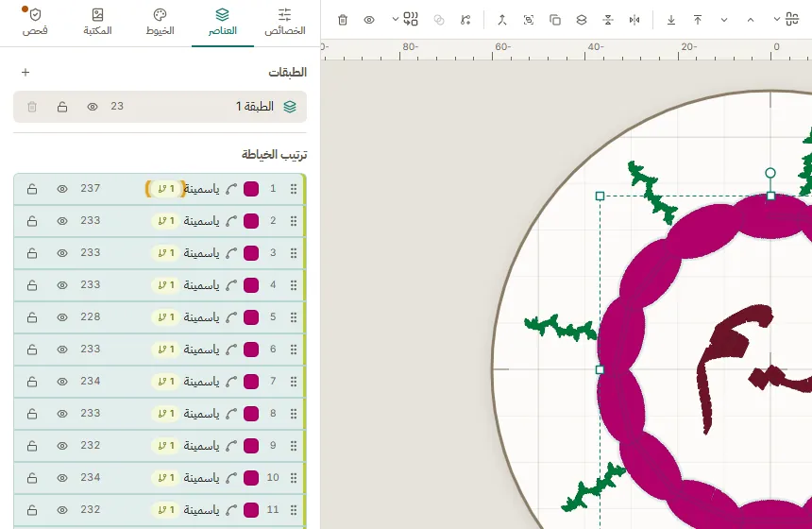Viewport: 812px width, 529px height.
Task: Click the flip vertical icon in the toolbar
Action: (x=608, y=20)
